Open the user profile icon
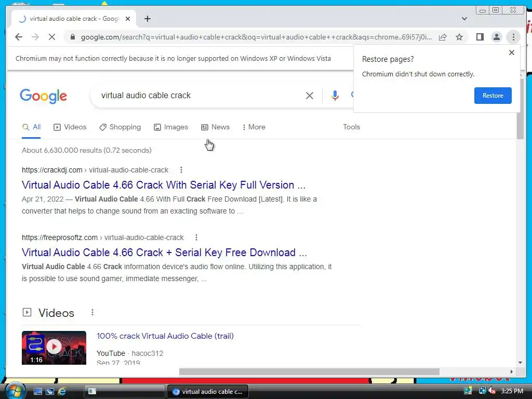This screenshot has width=532, height=399. click(496, 37)
